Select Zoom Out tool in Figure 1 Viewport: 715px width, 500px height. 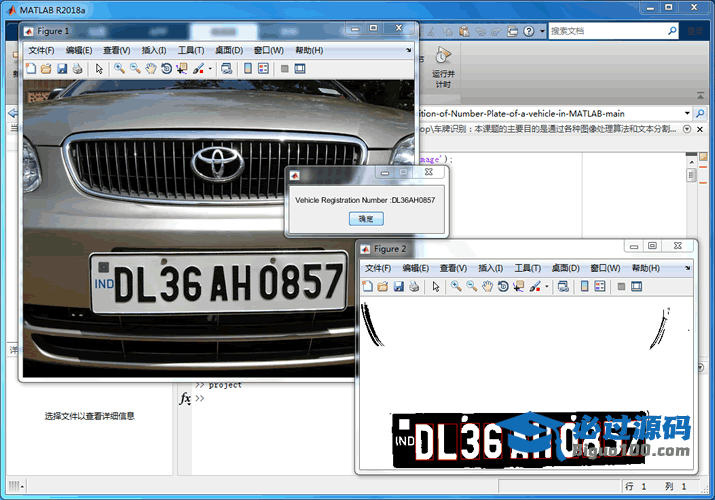pyautogui.click(x=135, y=69)
